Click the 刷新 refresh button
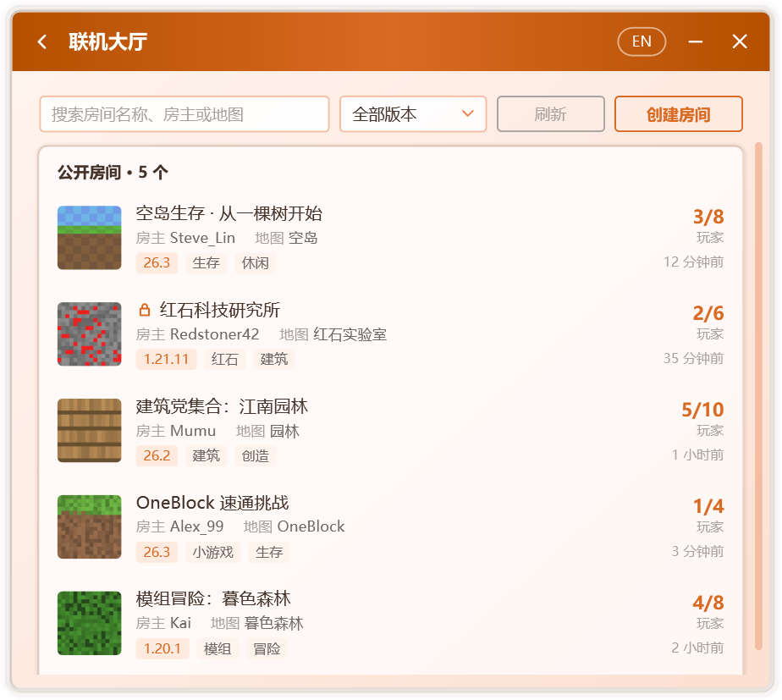This screenshot has width=782, height=700. (551, 114)
